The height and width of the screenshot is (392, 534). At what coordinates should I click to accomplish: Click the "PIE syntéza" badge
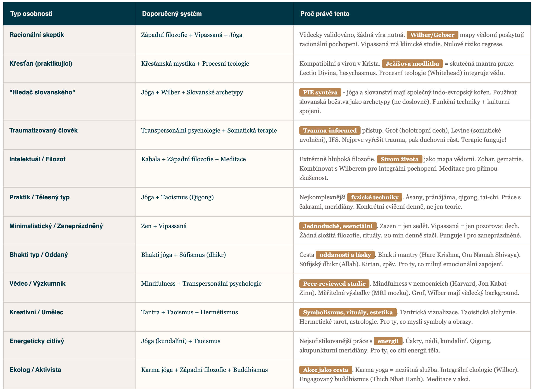[x=320, y=92]
